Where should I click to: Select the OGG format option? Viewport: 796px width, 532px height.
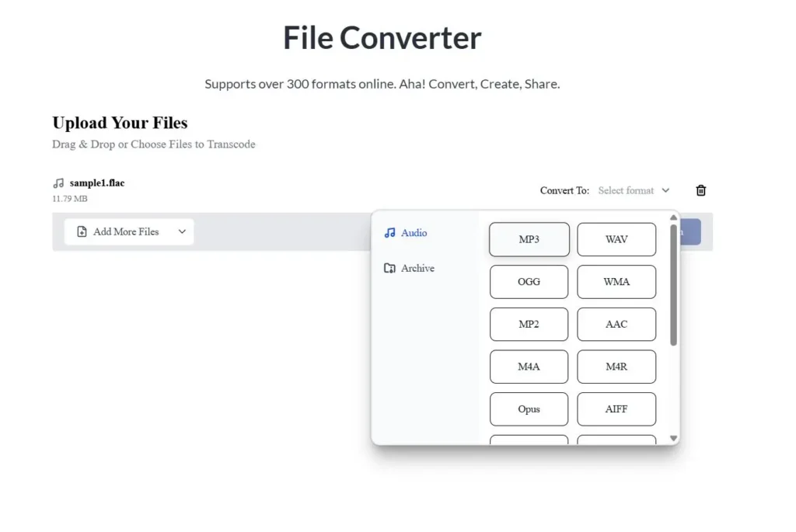point(529,282)
